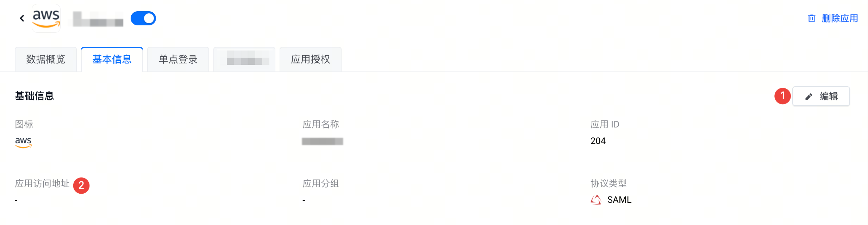The image size is (868, 225).
Task: Click the small aws icon under 图标
Action: coord(23,142)
